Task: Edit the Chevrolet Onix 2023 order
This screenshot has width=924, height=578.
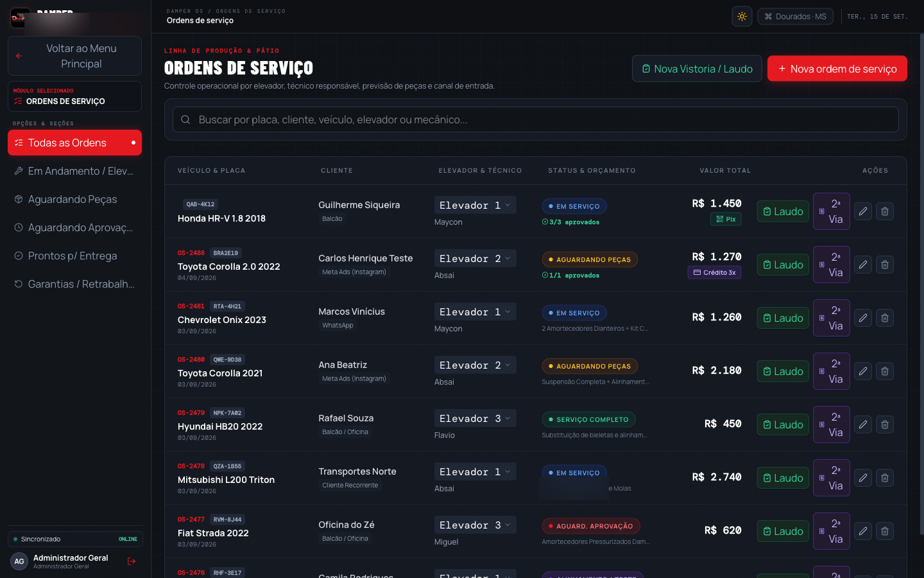Action: pyautogui.click(x=863, y=318)
